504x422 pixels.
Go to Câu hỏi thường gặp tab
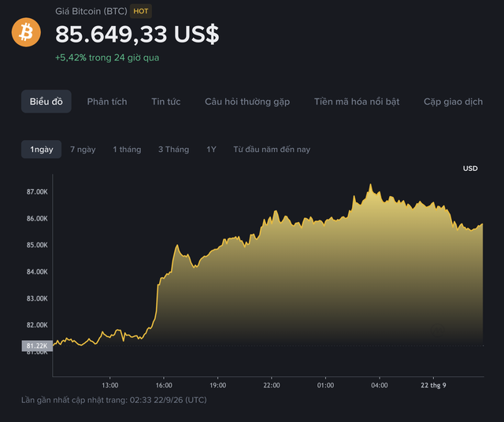point(247,102)
